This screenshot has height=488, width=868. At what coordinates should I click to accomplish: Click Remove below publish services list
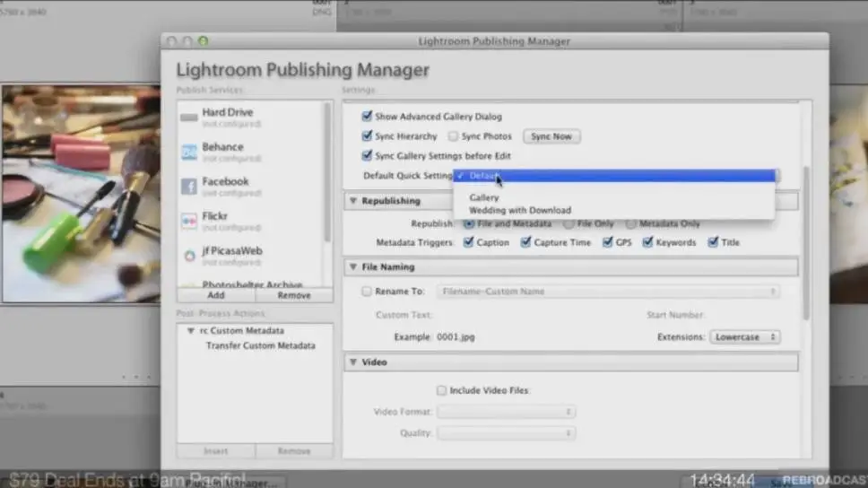(294, 295)
